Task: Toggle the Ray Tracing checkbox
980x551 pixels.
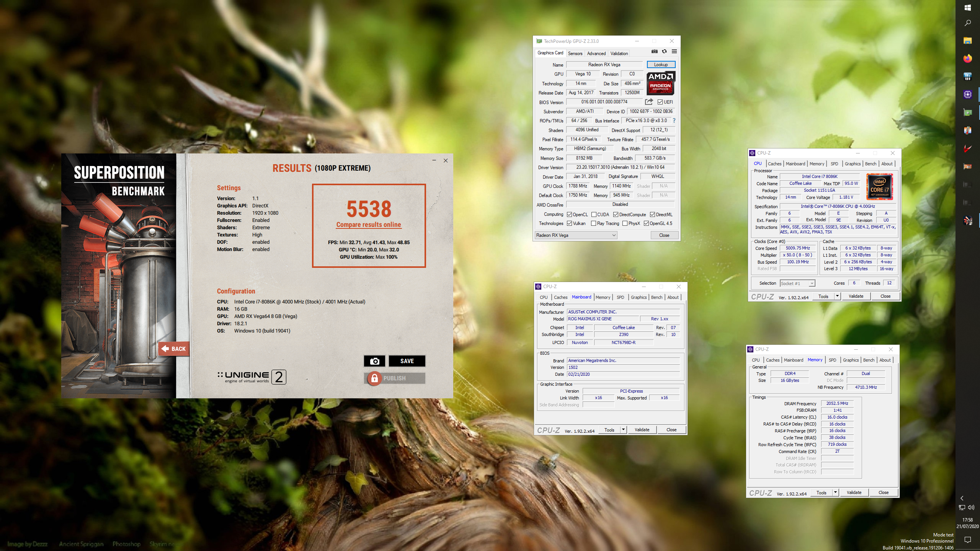Action: point(594,223)
